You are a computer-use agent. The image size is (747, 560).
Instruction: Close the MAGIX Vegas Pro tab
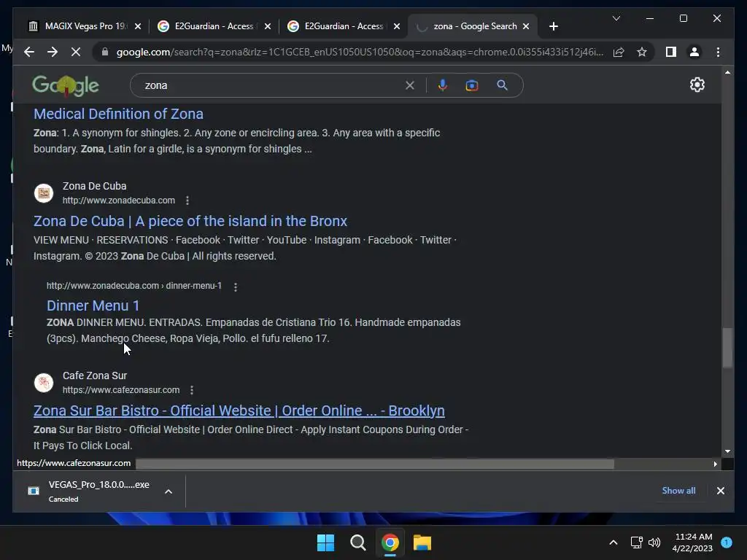[x=138, y=26]
